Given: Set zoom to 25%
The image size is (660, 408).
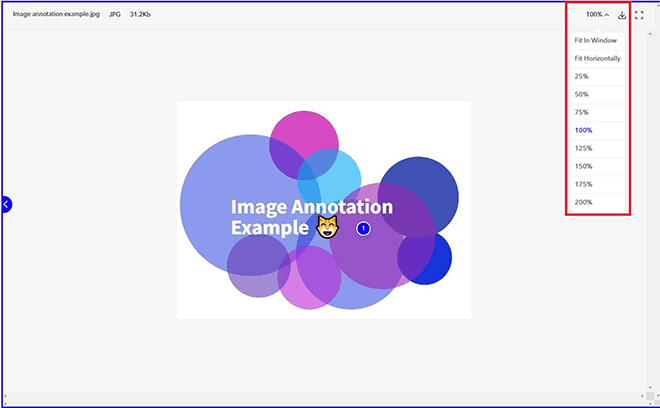Looking at the screenshot, I should [x=597, y=77].
